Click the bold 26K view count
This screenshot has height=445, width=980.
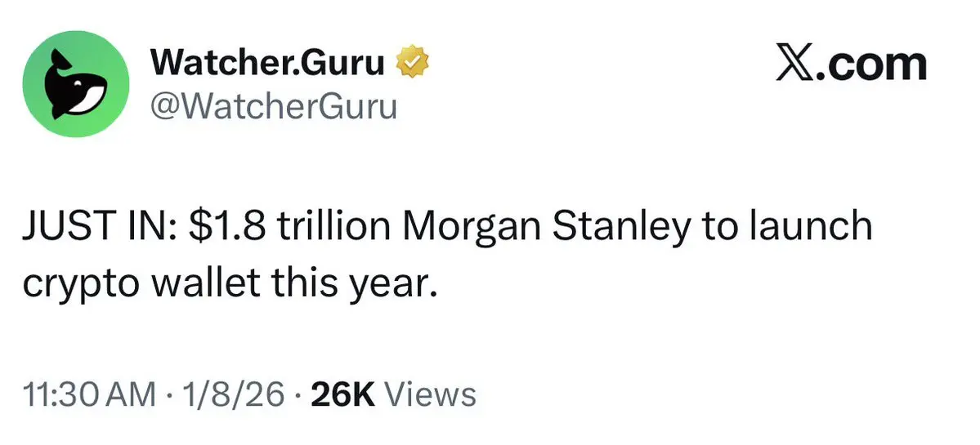342,394
